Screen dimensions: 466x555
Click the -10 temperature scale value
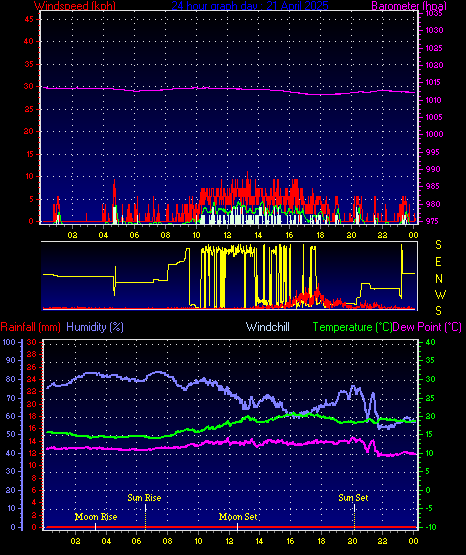coord(431,527)
